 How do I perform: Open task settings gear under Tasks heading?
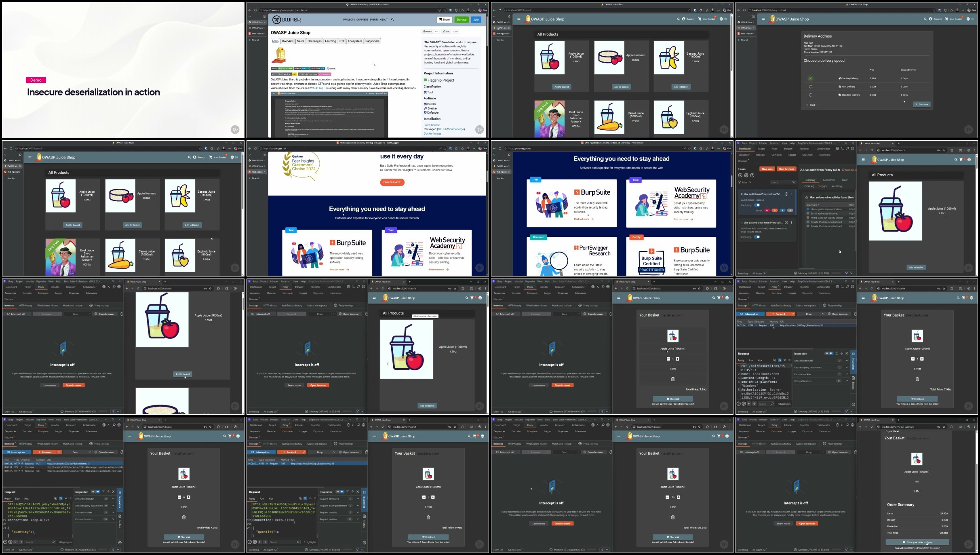tap(746, 175)
